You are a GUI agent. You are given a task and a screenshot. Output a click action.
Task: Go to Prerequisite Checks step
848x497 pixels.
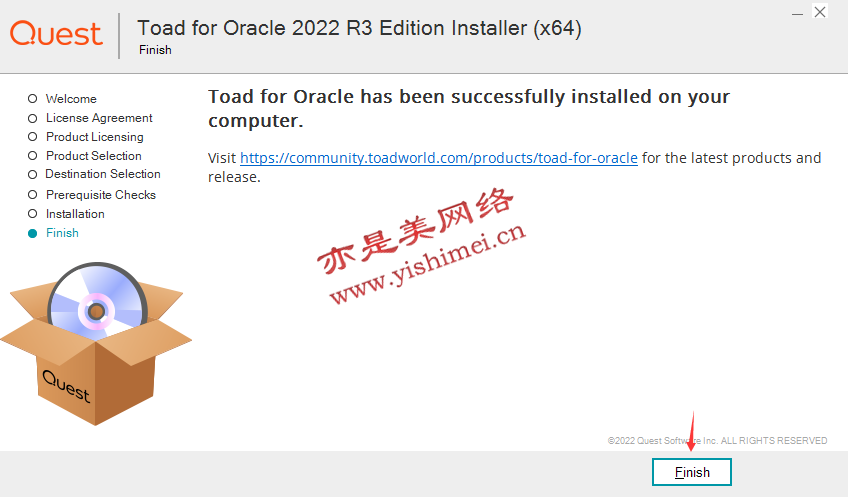coord(101,195)
